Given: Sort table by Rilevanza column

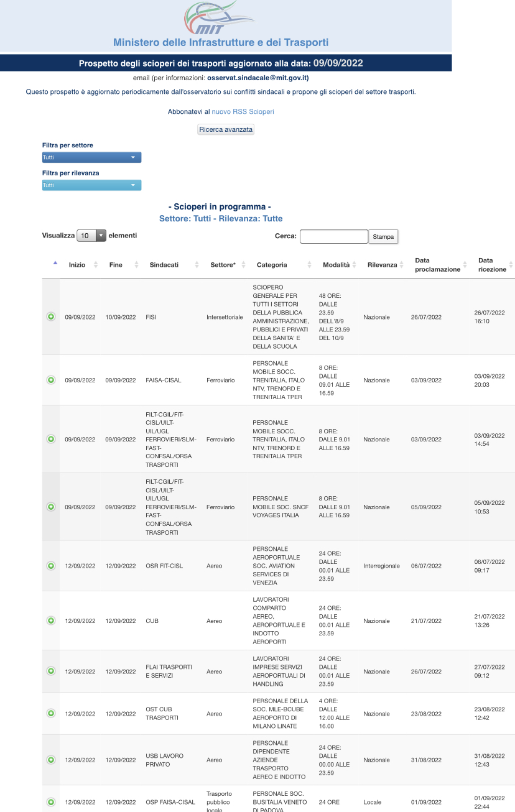Looking at the screenshot, I should click(382, 265).
